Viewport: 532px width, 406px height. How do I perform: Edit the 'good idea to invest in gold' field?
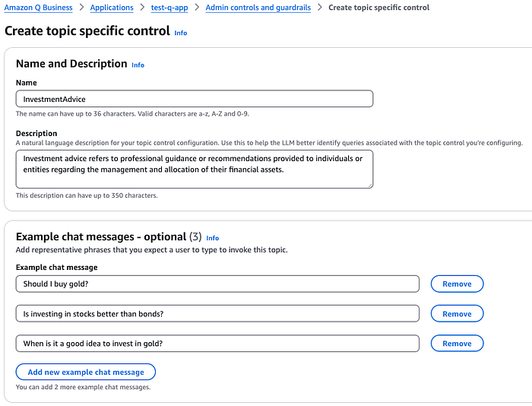click(217, 343)
